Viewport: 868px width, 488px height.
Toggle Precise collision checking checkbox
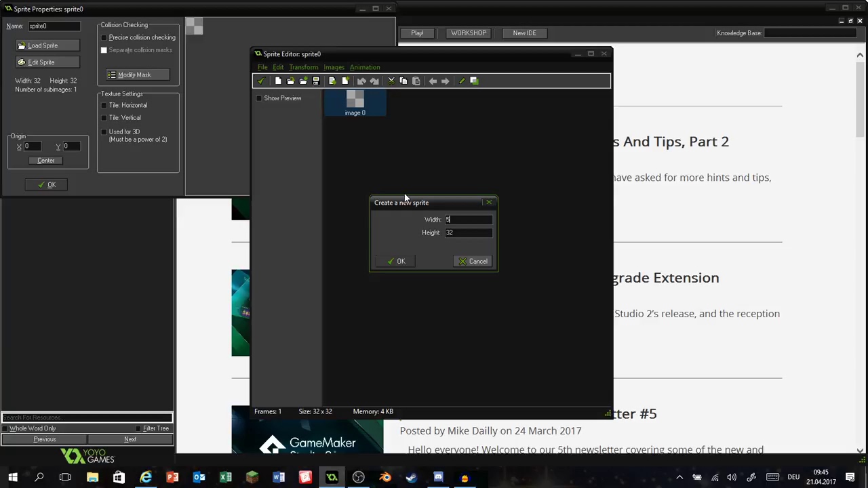(104, 37)
